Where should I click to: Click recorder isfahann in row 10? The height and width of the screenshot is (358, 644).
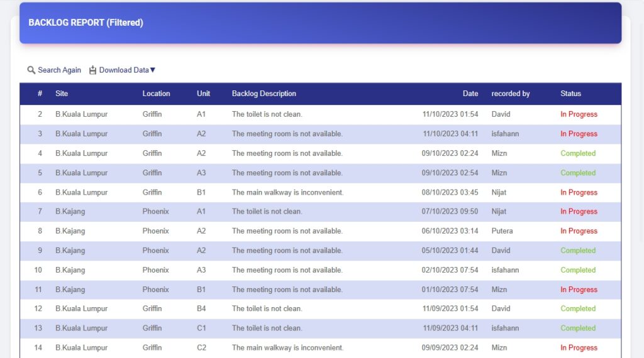pyautogui.click(x=505, y=270)
